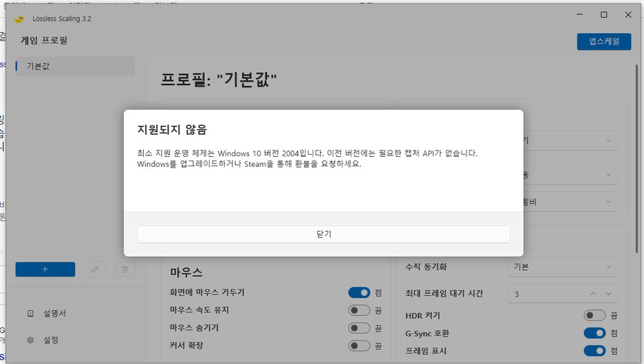Add a new profile with plus button

pos(45,269)
